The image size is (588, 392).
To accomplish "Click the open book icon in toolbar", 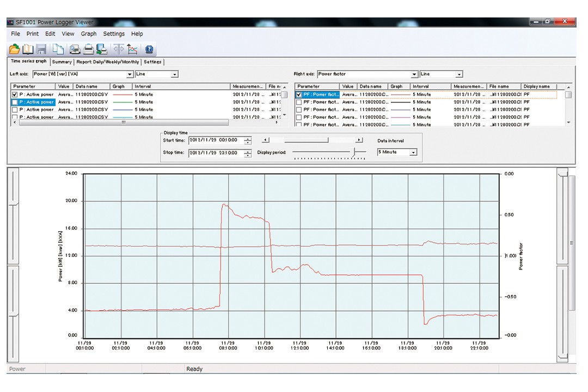I will click(x=28, y=49).
